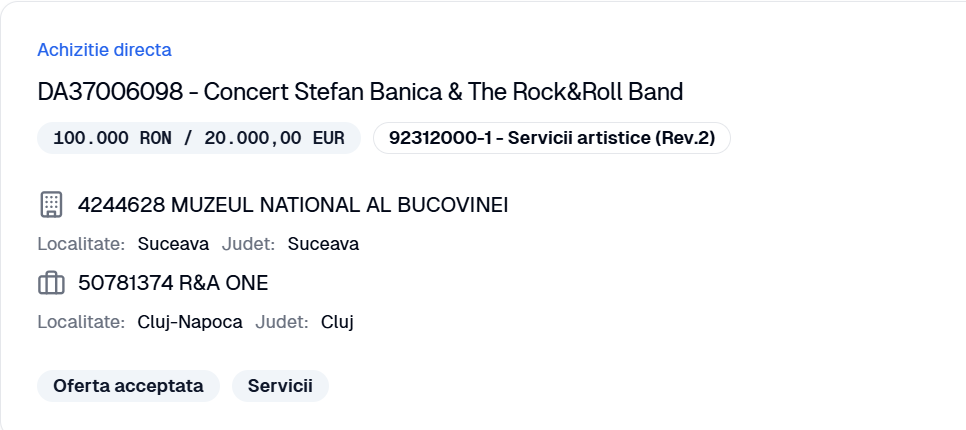This screenshot has height=430, width=966.
Task: Select the Servicii type badge
Action: click(x=280, y=386)
